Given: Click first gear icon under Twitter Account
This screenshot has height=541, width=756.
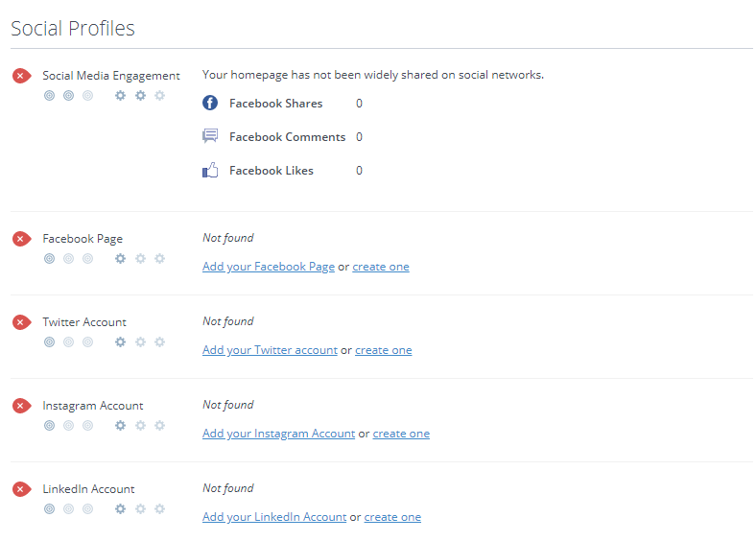Looking at the screenshot, I should point(120,341).
